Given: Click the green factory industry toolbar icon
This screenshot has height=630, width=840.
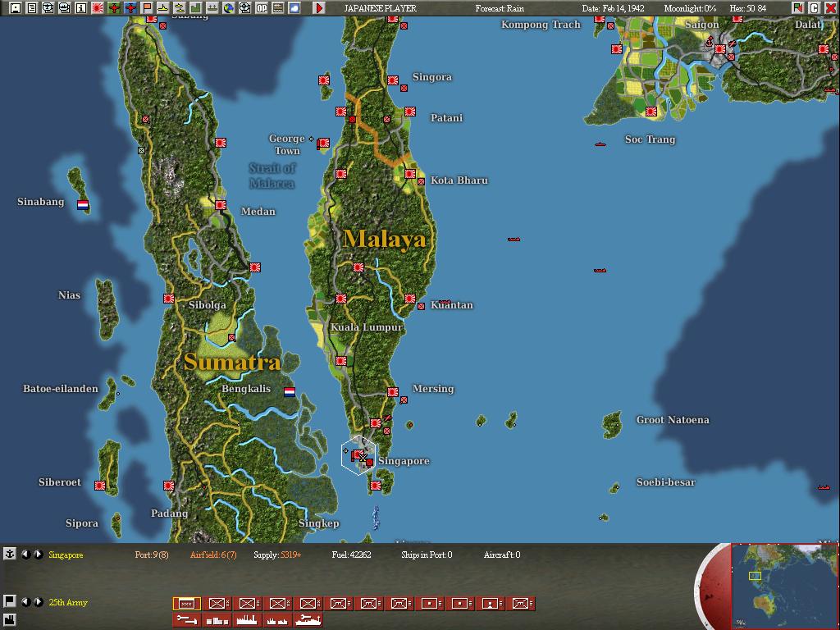Looking at the screenshot, I should pyautogui.click(x=195, y=7).
